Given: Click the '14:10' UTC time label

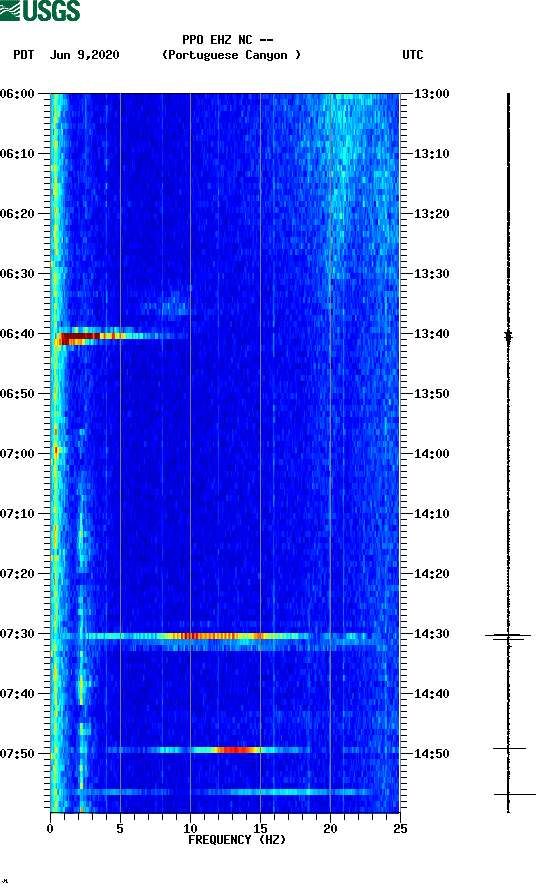Looking at the screenshot, I should (x=431, y=514).
